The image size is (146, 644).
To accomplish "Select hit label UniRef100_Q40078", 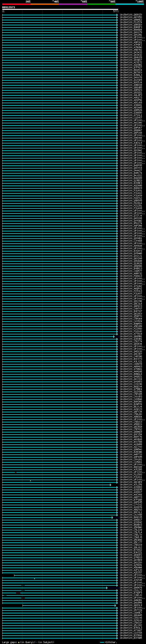I will [131, 77].
